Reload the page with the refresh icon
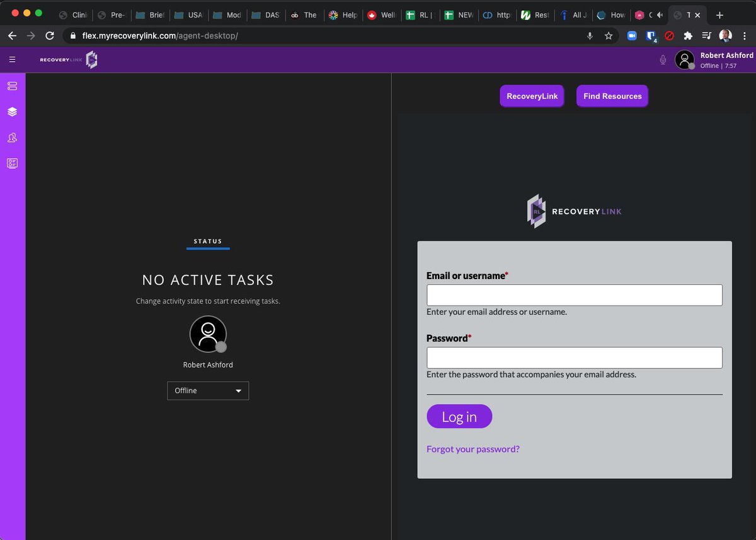This screenshot has height=540, width=756. coord(50,36)
